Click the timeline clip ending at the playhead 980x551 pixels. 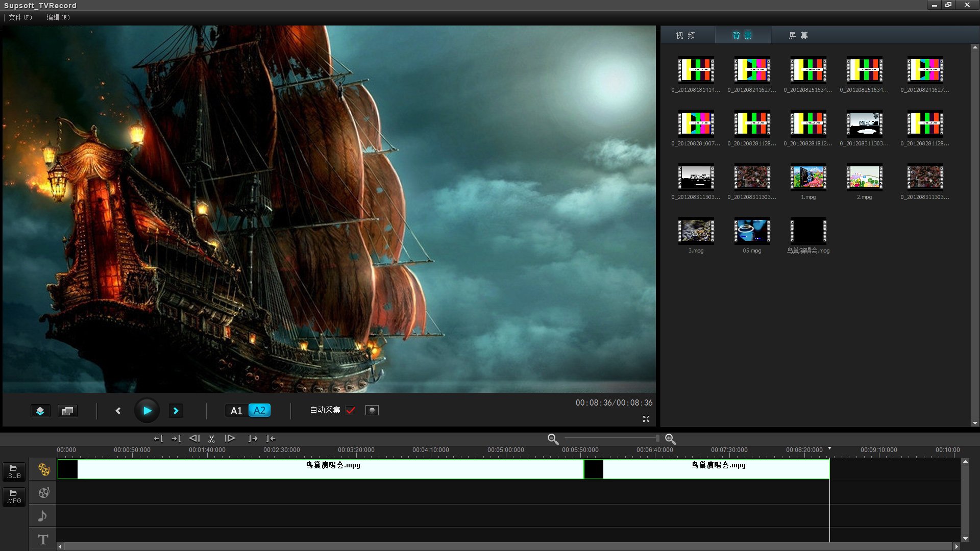pyautogui.click(x=706, y=469)
